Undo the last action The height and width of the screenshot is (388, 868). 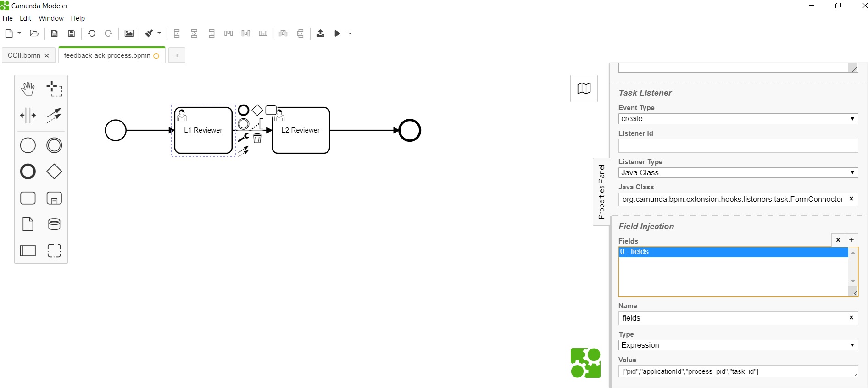point(92,33)
